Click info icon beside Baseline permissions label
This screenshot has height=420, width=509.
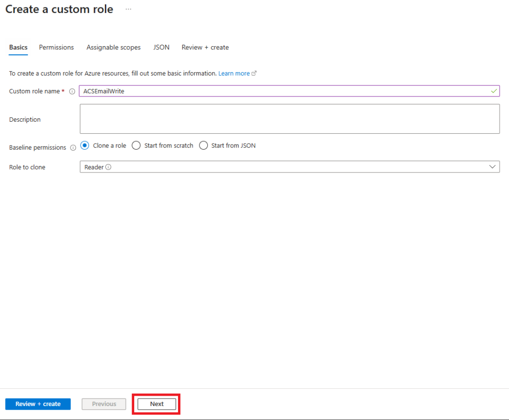coord(73,148)
